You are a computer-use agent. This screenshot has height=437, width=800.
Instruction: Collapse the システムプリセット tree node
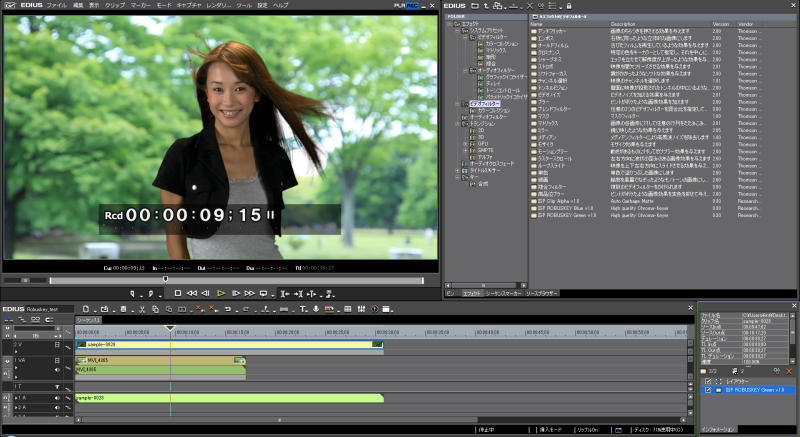[x=458, y=31]
